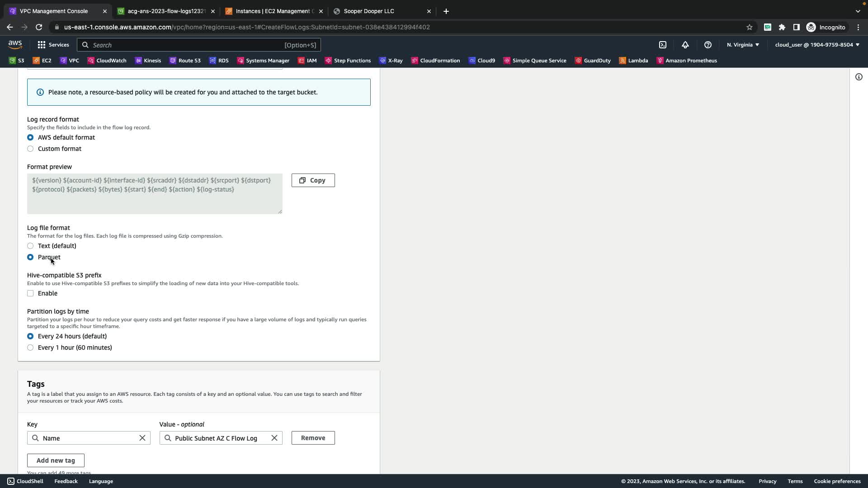Screen dimensions: 868x488
Task: Select Custom format radio option
Action: tap(30, 149)
